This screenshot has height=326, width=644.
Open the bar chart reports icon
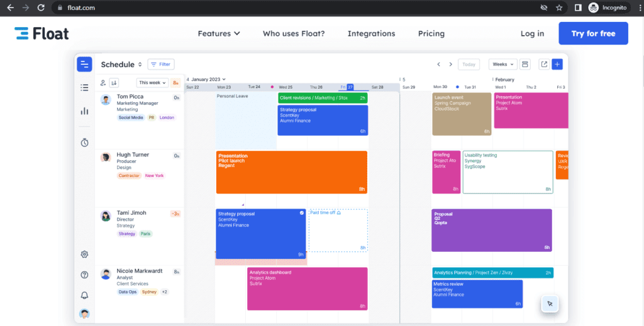84,111
